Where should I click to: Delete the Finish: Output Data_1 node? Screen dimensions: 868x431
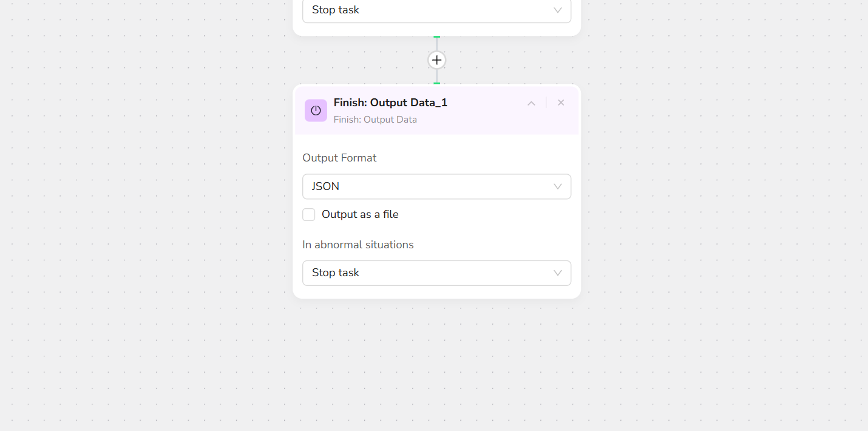(561, 103)
